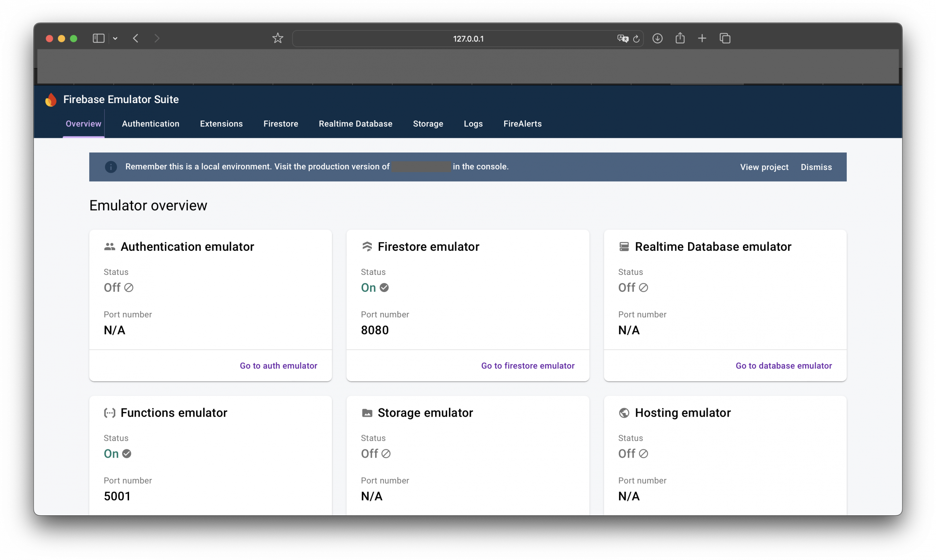The height and width of the screenshot is (560, 936).
Task: Follow Go to auth emulator link
Action: [x=279, y=366]
